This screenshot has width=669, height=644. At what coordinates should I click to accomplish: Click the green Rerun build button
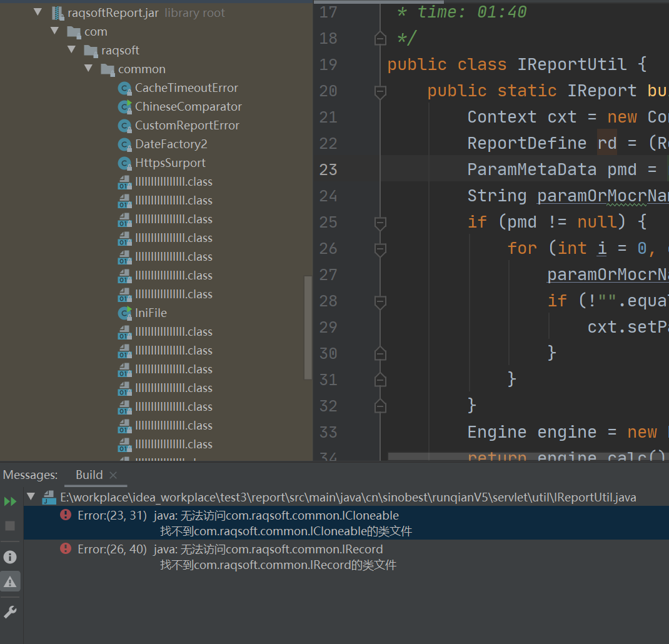pos(10,501)
